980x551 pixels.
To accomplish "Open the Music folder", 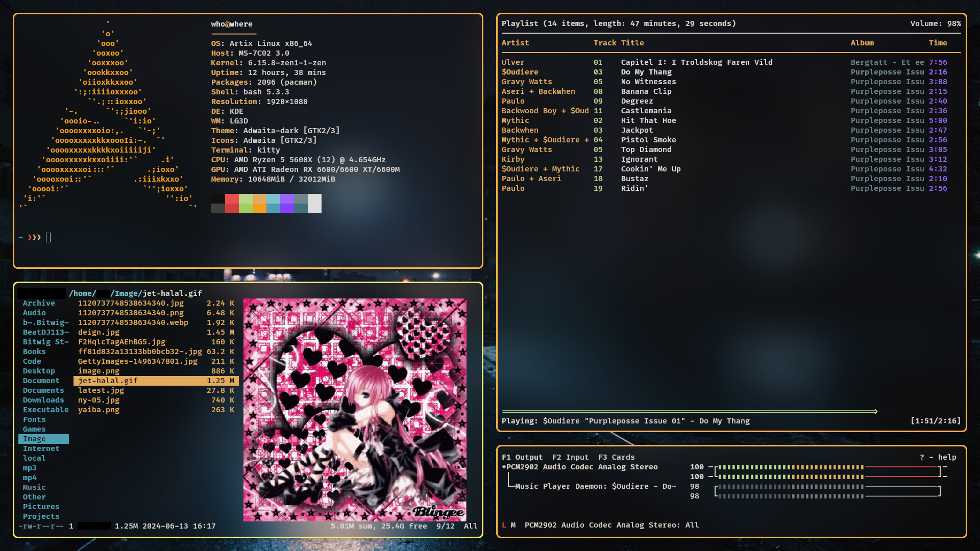I will [34, 487].
